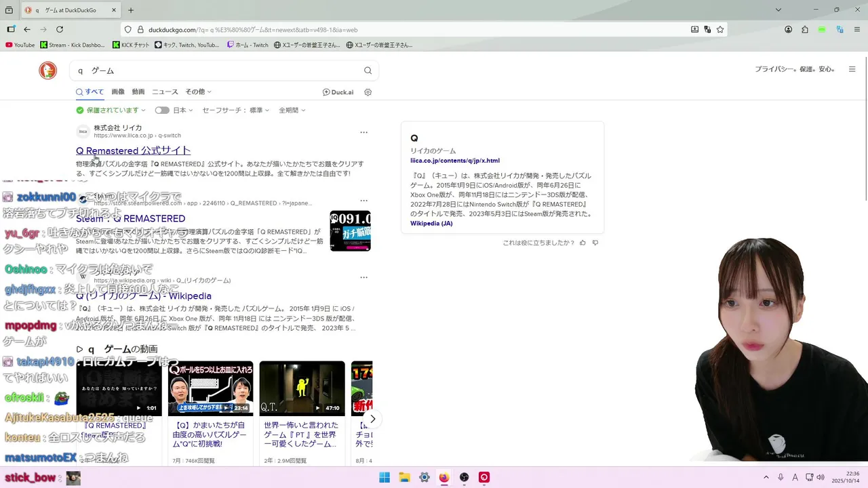Close the DuckDuckGo browser tab

tap(114, 10)
